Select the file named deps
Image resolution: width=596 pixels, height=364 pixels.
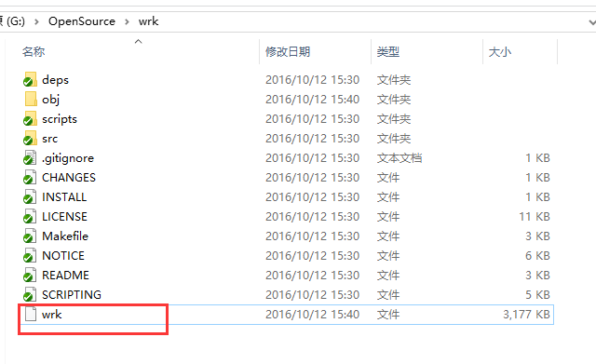click(56, 80)
